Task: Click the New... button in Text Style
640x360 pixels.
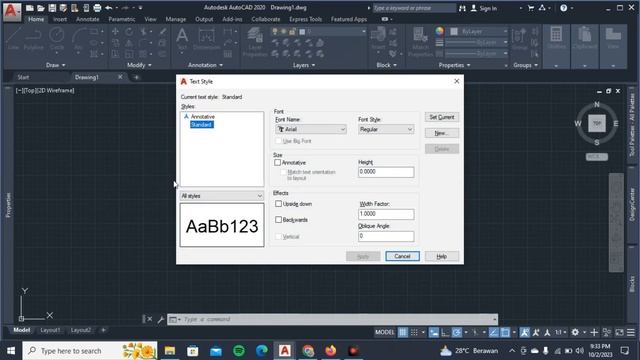Action: (x=442, y=133)
